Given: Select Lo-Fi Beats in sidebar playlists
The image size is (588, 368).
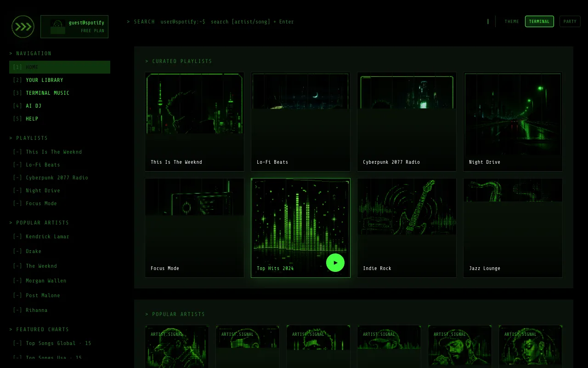Looking at the screenshot, I should click(x=60, y=165).
